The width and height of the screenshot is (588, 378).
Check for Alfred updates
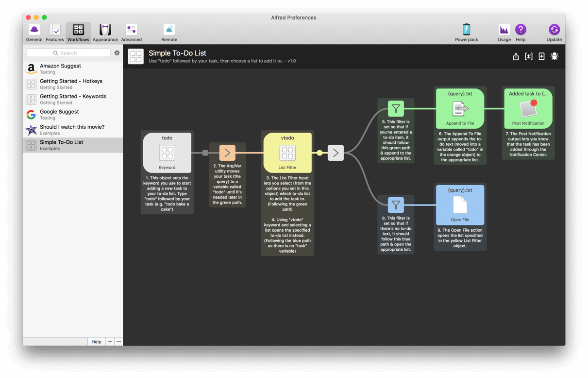(x=554, y=32)
